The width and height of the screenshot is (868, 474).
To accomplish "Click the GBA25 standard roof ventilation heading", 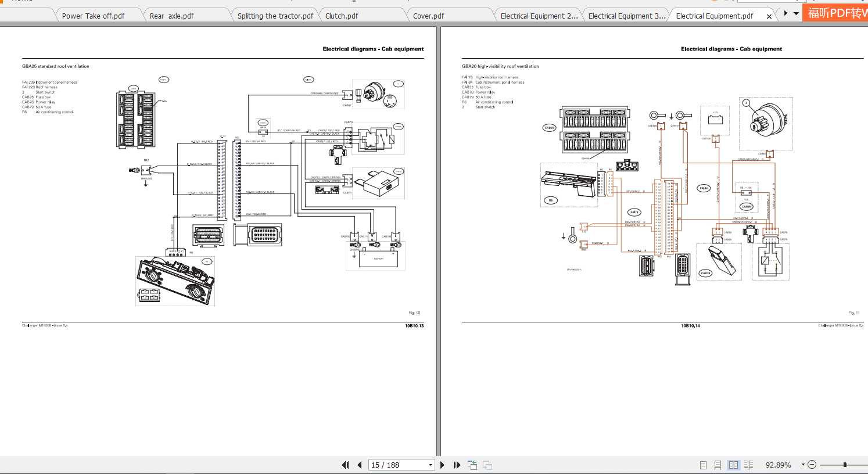I will pos(56,66).
